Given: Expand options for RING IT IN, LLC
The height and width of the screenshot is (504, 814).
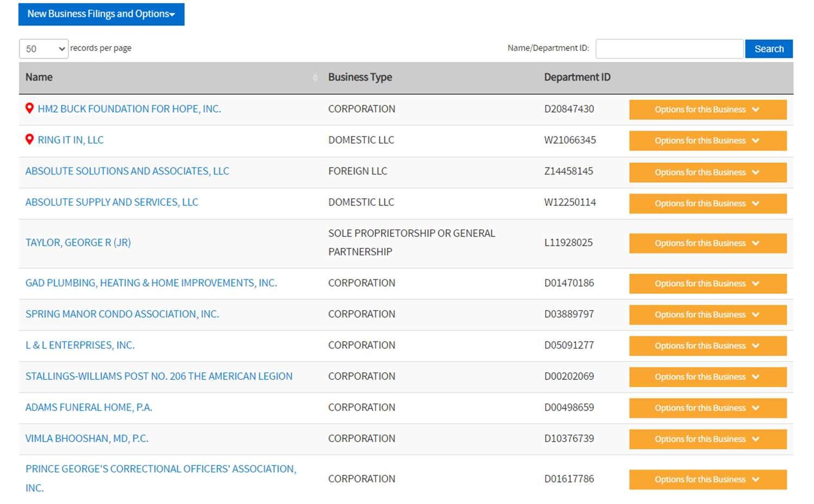Looking at the screenshot, I should point(708,140).
